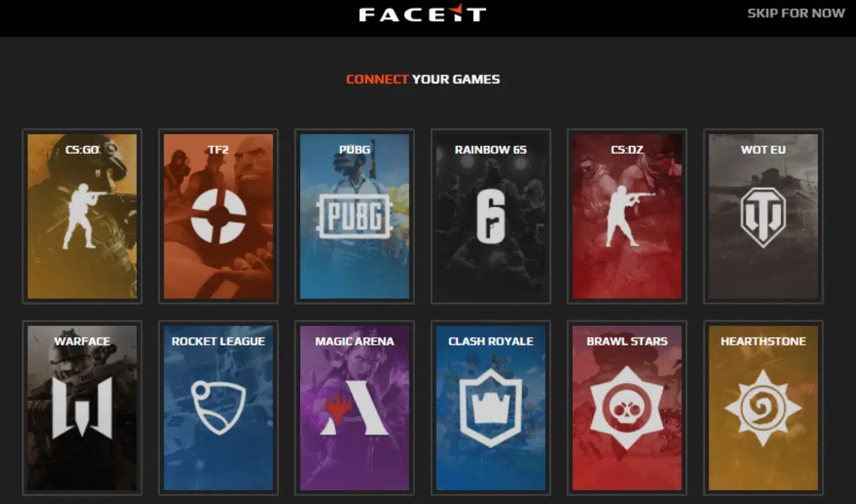Click the CLASH ROYALE title label
The width and height of the screenshot is (856, 504).
[x=491, y=341]
